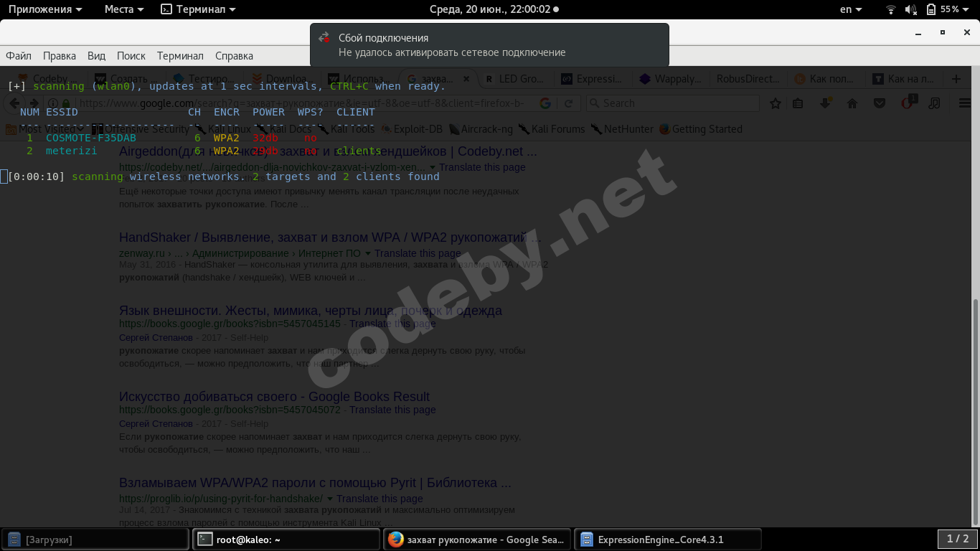Screen dimensions: 980x551
Task: Click the Firefox back arrow button
Action: pyautogui.click(x=16, y=103)
